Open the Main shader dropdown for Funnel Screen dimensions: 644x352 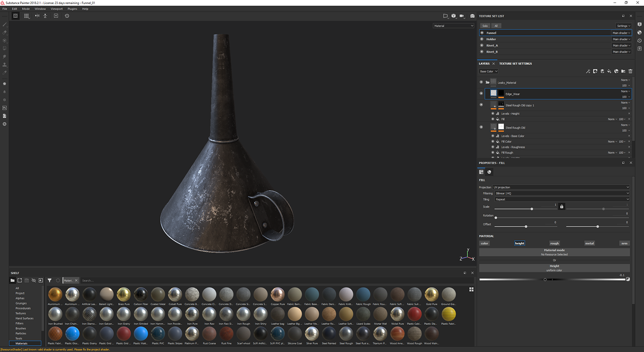tap(621, 33)
